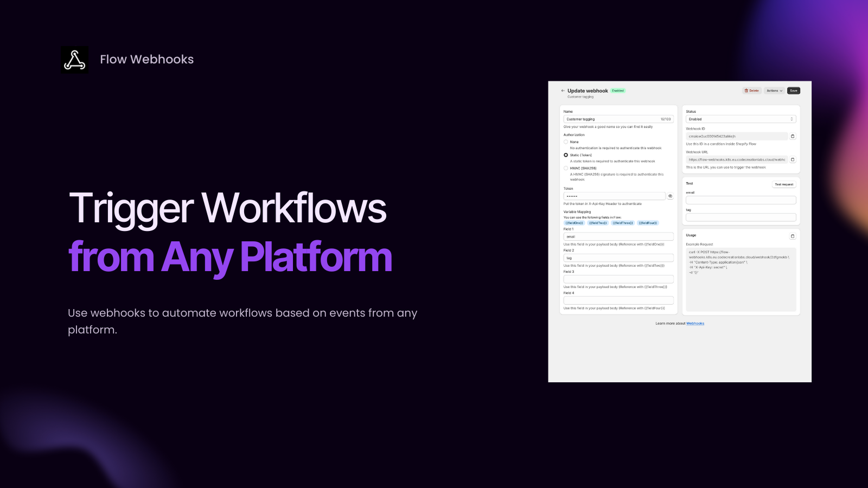
Task: Edit Field 1 input containing email
Action: coord(618,237)
